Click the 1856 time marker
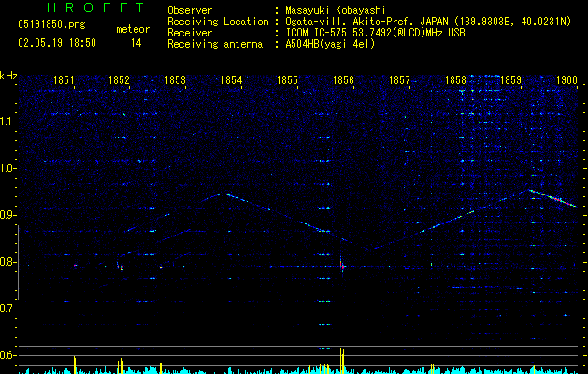 (343, 79)
